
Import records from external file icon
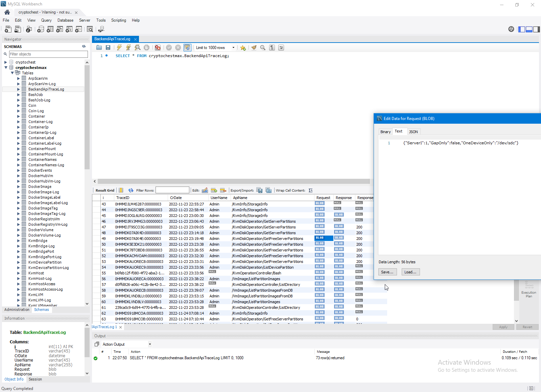[268, 190]
